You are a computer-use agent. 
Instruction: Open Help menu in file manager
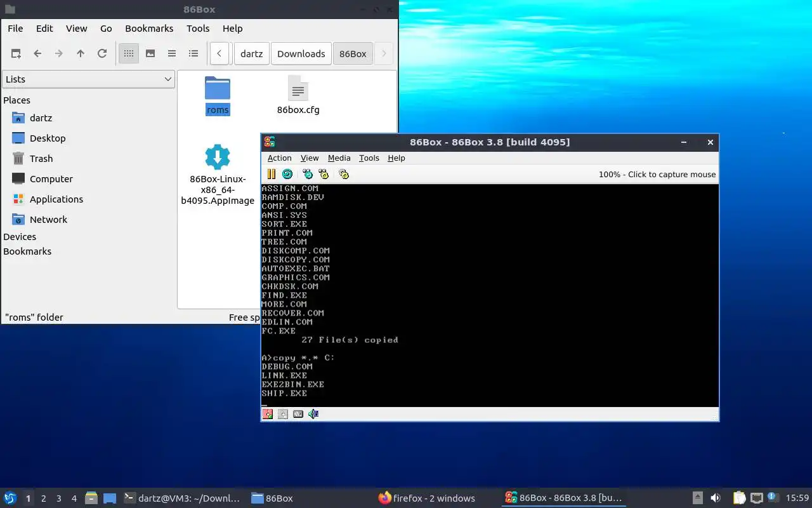[233, 29]
